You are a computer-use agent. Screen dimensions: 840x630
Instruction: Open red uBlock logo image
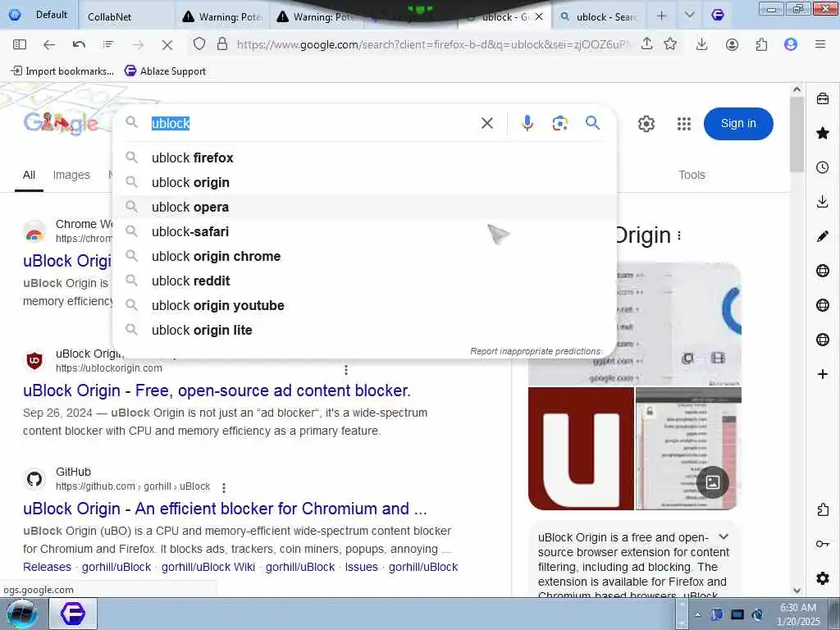point(581,448)
